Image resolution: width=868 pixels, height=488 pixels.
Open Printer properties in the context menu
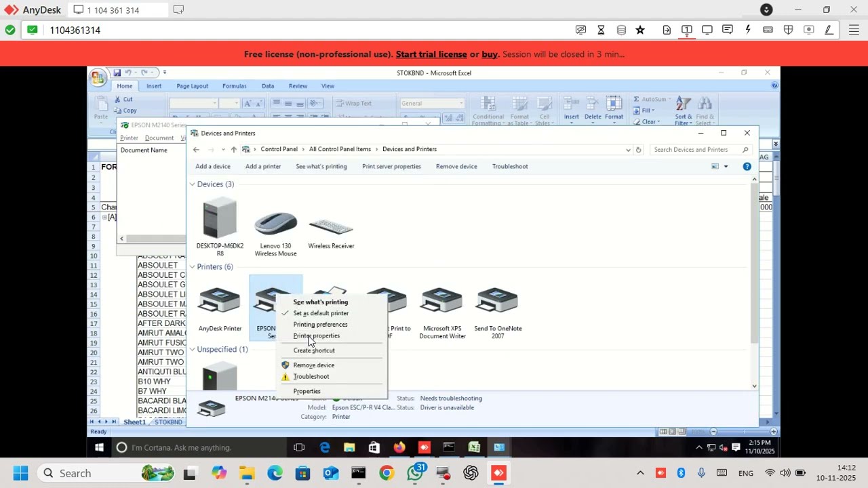316,335
